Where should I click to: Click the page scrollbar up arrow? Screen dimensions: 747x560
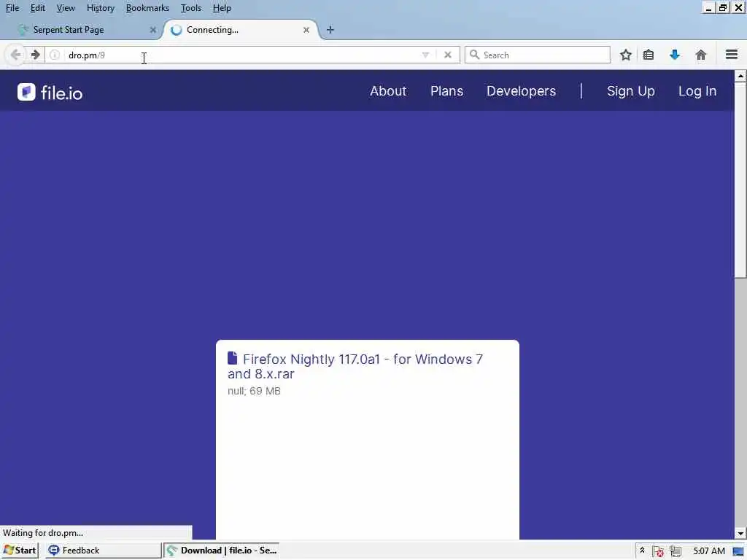coord(740,76)
